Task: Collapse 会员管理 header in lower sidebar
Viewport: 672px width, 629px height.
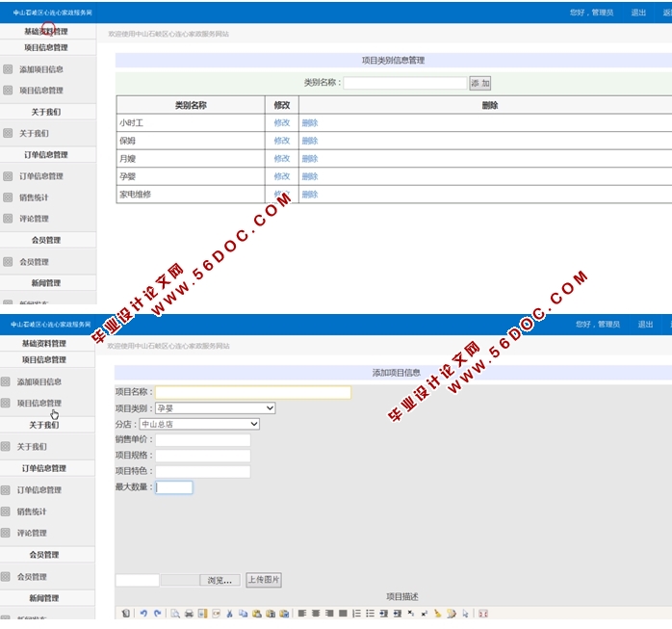Action: click(x=44, y=555)
